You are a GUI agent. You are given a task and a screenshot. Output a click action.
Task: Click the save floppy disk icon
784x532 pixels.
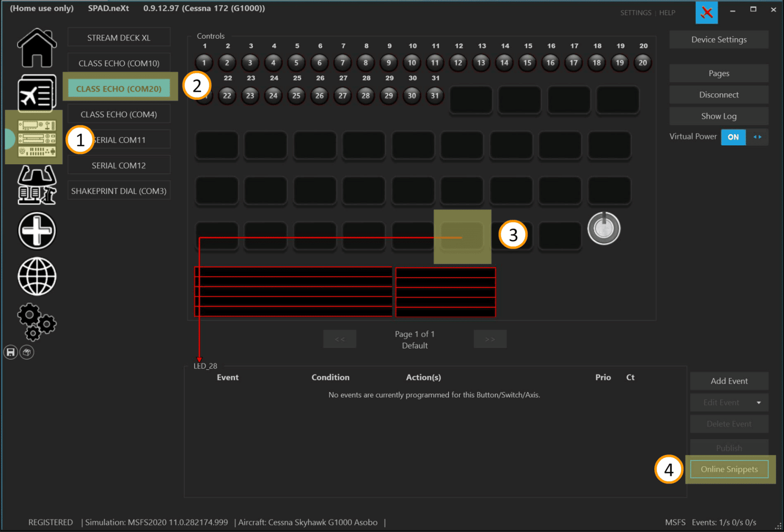pyautogui.click(x=10, y=351)
